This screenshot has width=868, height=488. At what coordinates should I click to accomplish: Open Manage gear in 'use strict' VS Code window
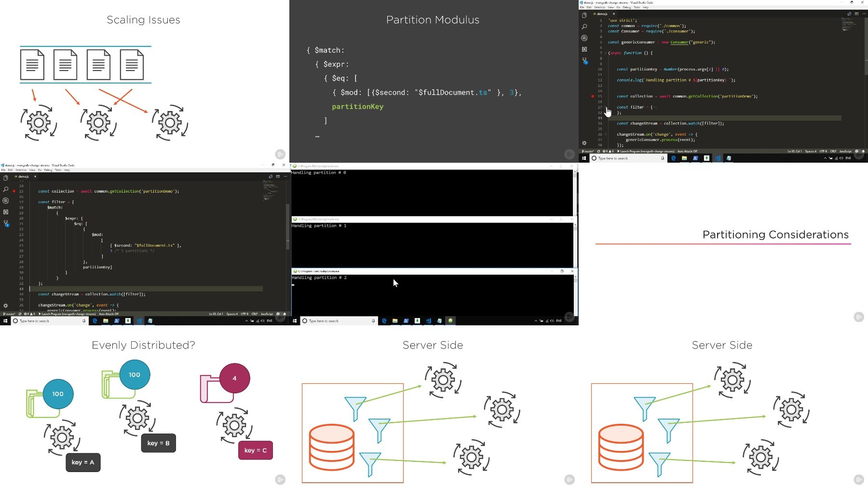584,143
